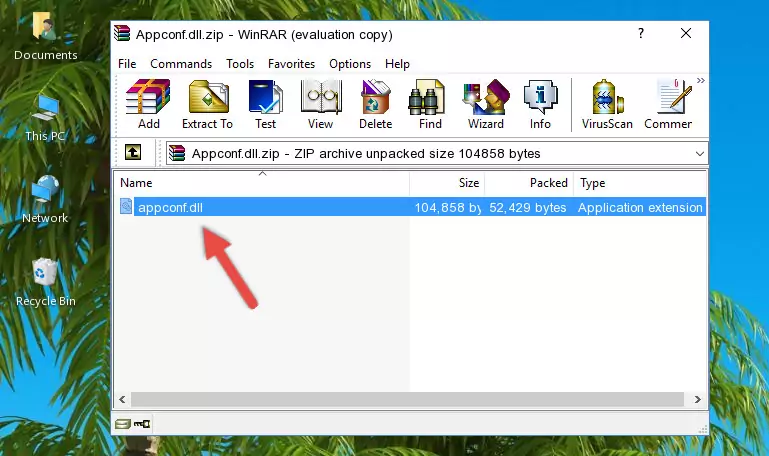The image size is (769, 456).
Task: Open the archive path dropdown
Action: [699, 153]
